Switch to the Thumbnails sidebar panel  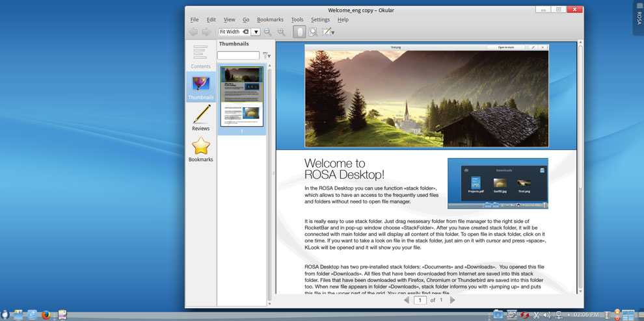click(x=201, y=87)
